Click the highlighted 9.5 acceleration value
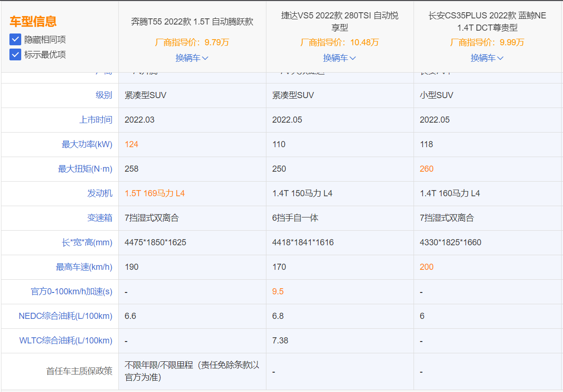 [x=278, y=292]
